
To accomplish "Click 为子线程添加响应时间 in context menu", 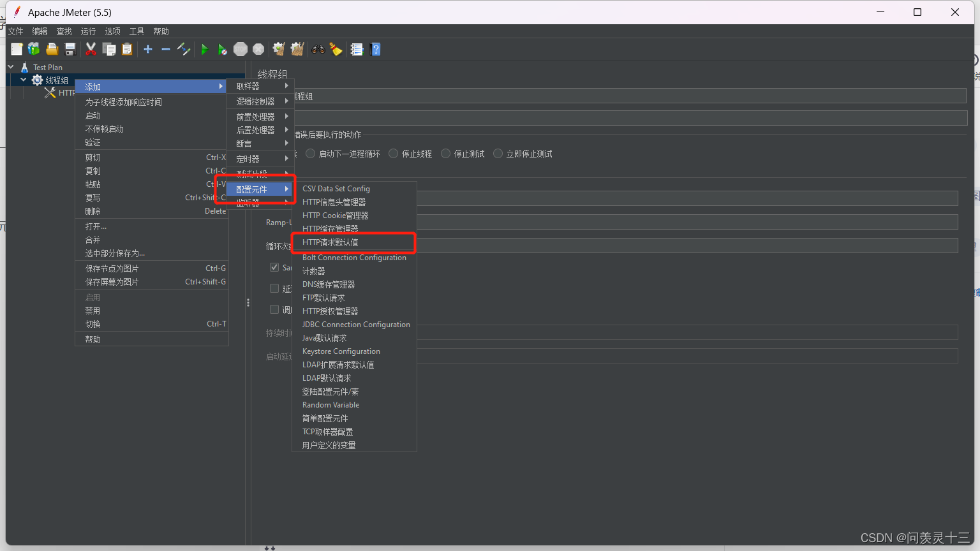I will tap(152, 102).
